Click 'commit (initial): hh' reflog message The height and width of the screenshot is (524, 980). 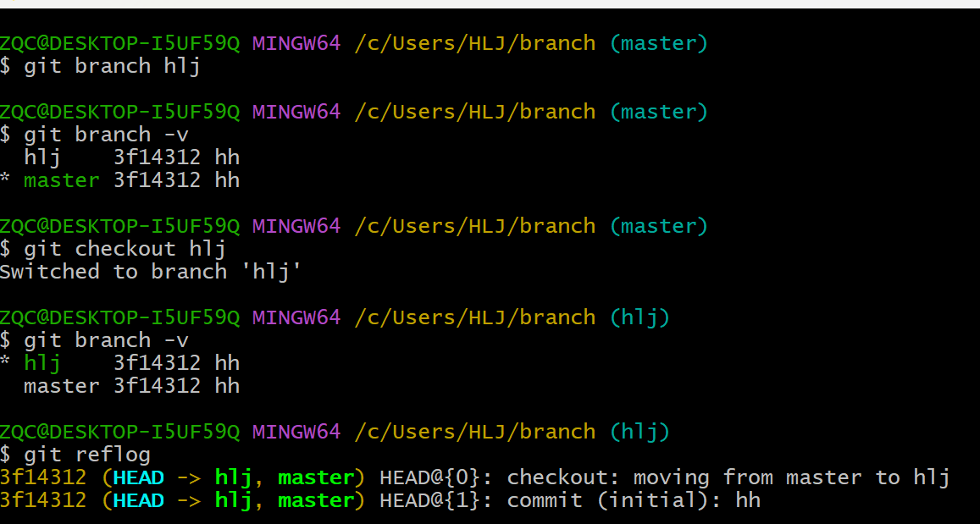coord(634,500)
